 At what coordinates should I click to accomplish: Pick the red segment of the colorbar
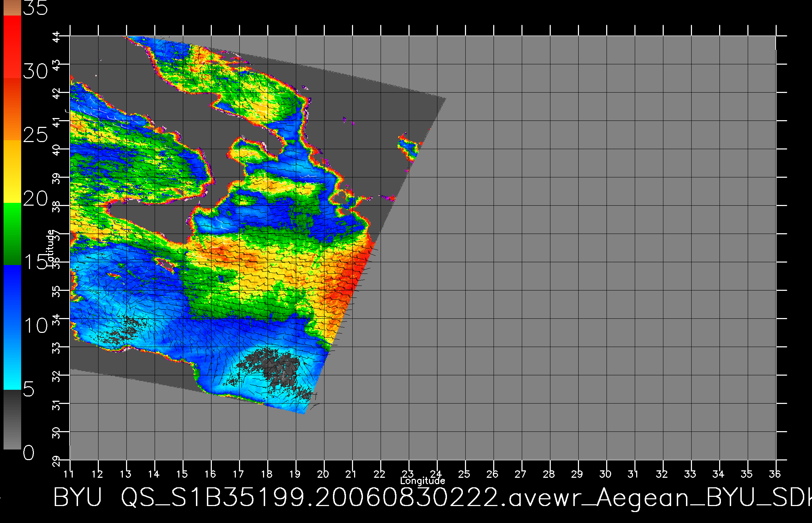tap(12, 47)
